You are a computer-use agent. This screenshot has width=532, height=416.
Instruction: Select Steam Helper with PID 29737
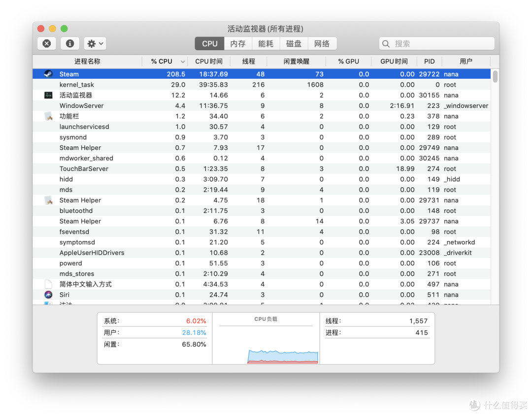262,221
